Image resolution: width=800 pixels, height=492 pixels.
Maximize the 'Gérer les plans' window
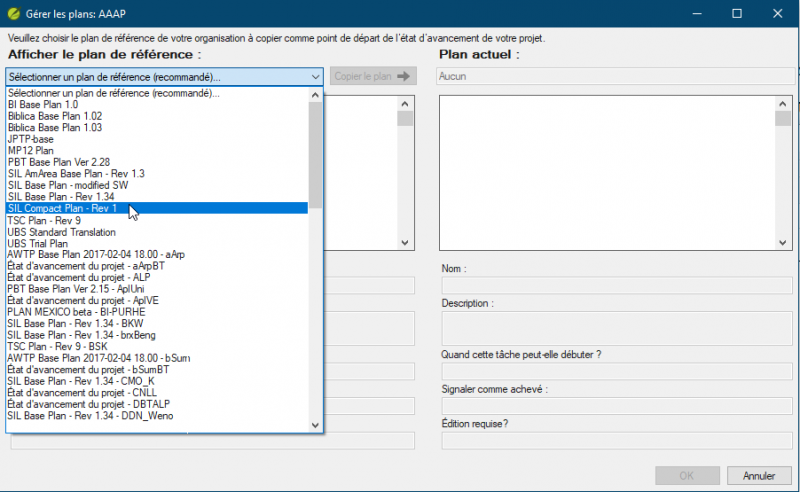coord(737,14)
